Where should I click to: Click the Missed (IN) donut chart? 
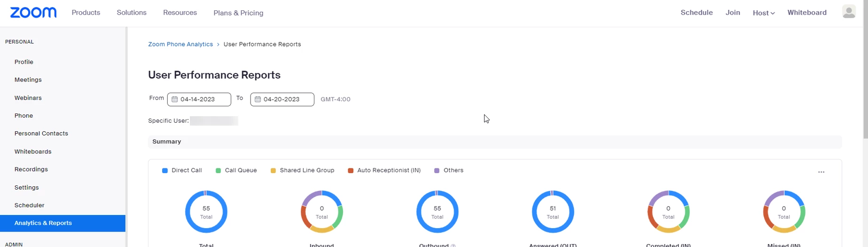[x=784, y=212]
